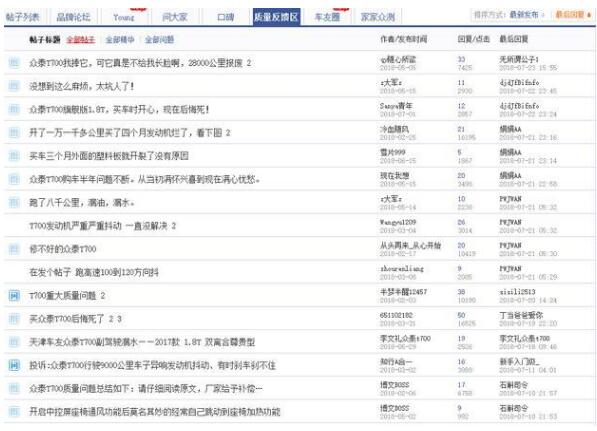This screenshot has width=597, height=431.
Task: View author profile 半梦半醒12457
Action: [403, 292]
